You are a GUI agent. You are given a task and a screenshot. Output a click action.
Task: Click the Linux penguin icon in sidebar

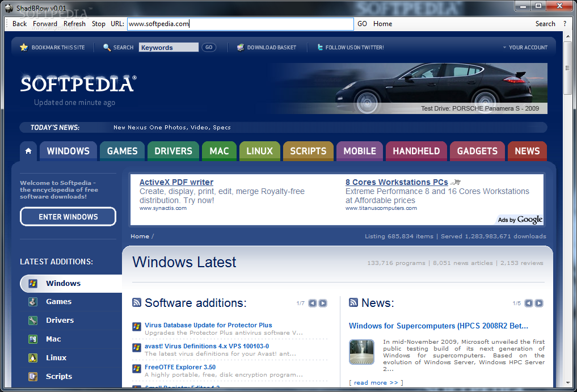[x=33, y=357]
